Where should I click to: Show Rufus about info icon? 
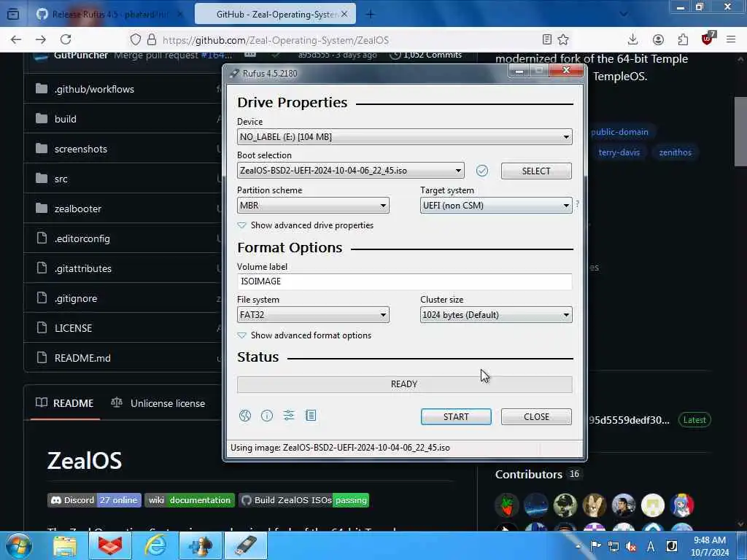[x=267, y=416]
